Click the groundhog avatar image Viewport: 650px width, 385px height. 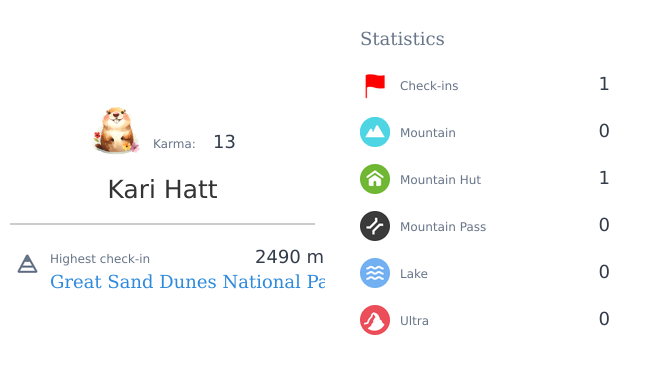coord(116,131)
